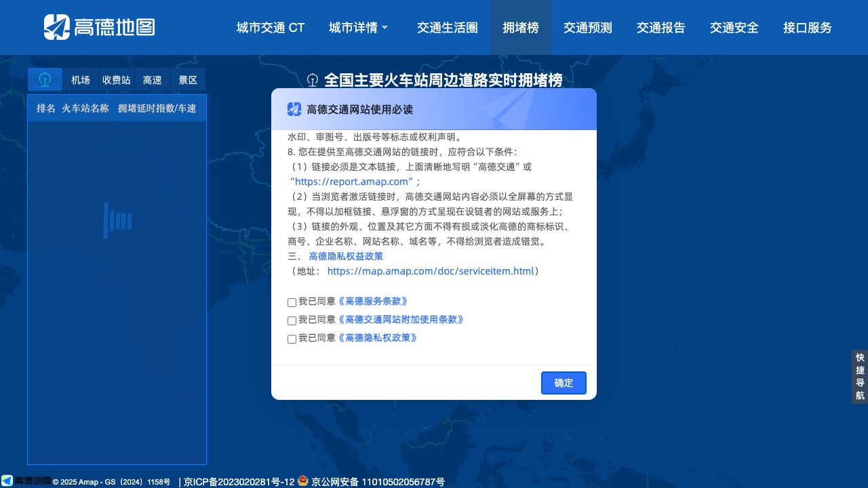Expand the 城市详情 dropdown menu
868x488 pixels.
pos(358,28)
